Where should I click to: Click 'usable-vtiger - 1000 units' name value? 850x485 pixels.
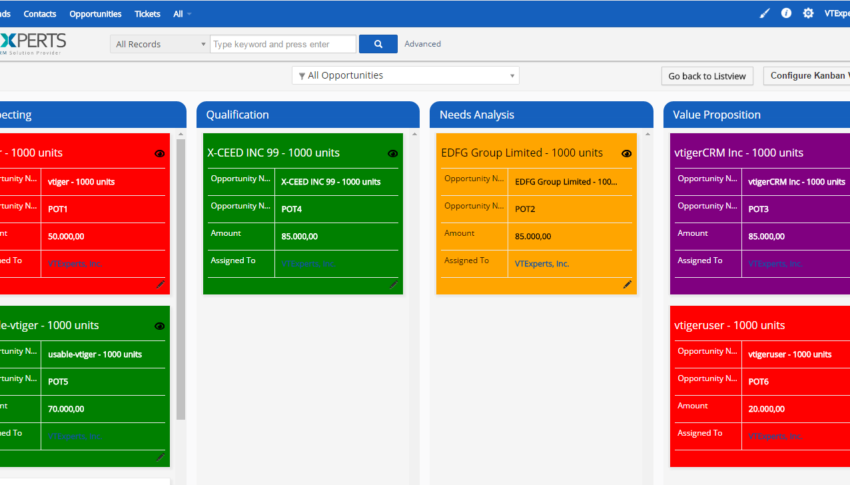click(x=95, y=354)
